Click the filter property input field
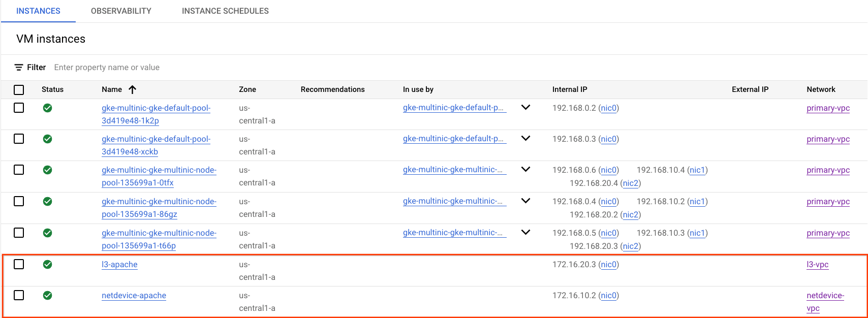Screen dimensions: 868x318 coord(203,68)
